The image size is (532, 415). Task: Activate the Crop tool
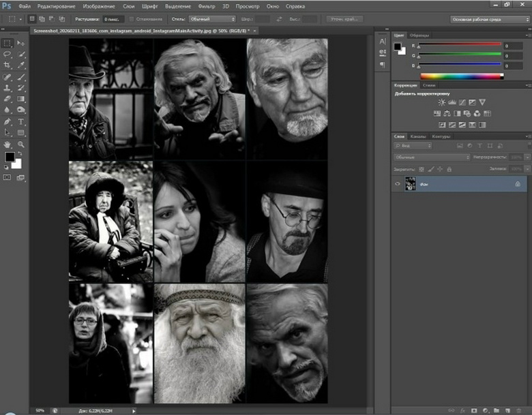8,65
